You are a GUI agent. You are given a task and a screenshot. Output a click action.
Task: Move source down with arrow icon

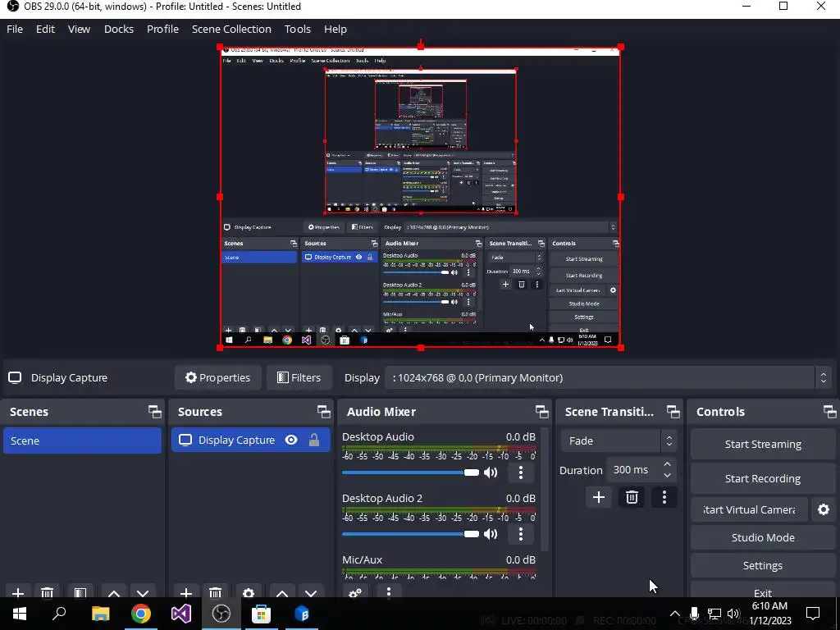(311, 592)
